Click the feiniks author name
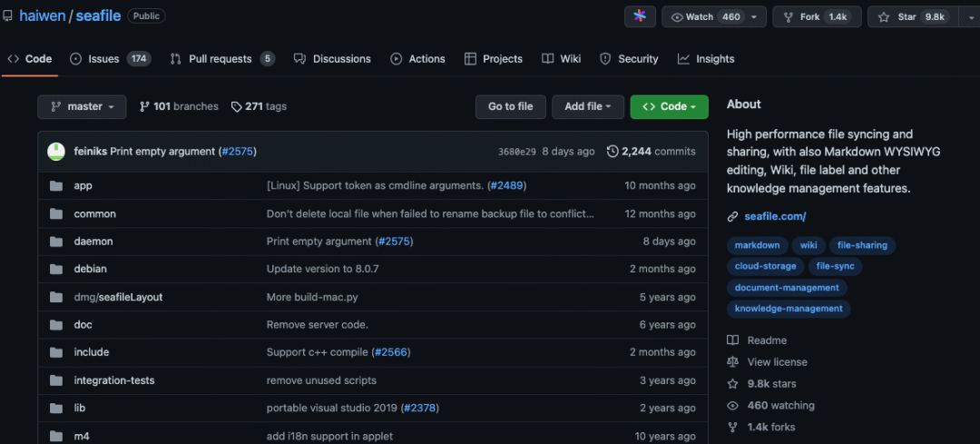The image size is (980, 444). pyautogui.click(x=91, y=152)
